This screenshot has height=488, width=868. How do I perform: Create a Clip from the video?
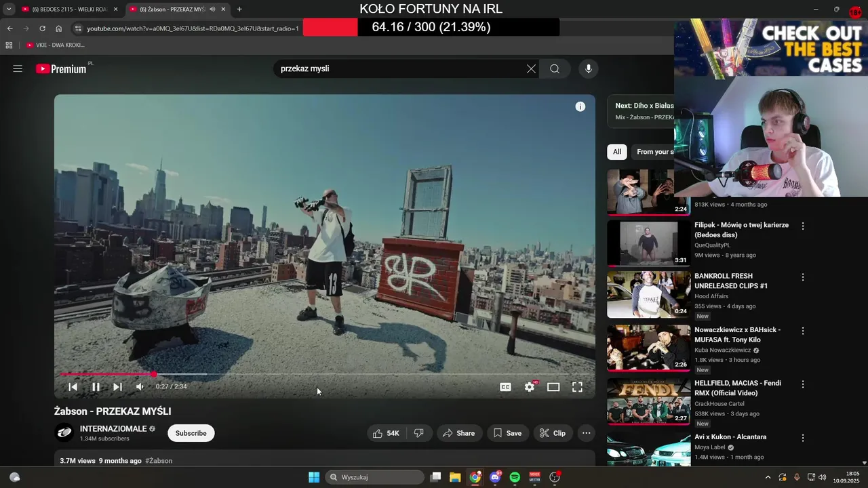tap(553, 433)
